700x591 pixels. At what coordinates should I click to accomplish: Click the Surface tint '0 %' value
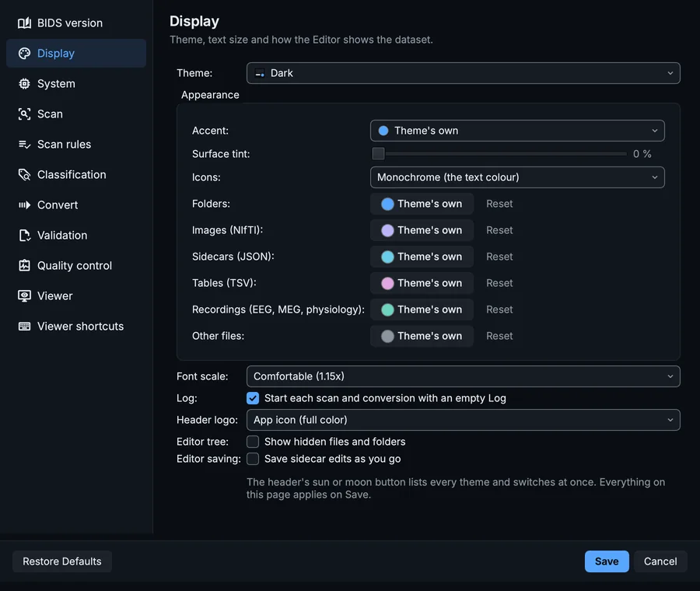pyautogui.click(x=642, y=154)
